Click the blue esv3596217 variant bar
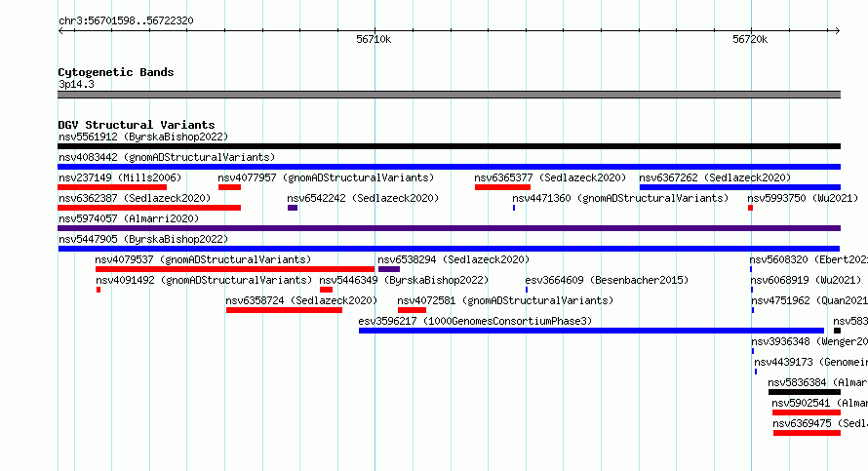The image size is (868, 471). pyautogui.click(x=591, y=331)
